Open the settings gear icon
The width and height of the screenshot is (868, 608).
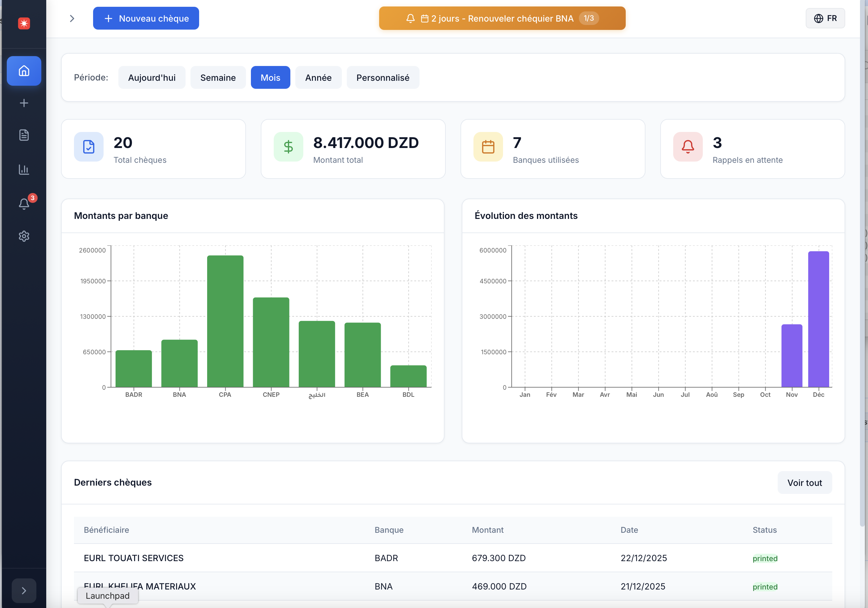click(24, 236)
